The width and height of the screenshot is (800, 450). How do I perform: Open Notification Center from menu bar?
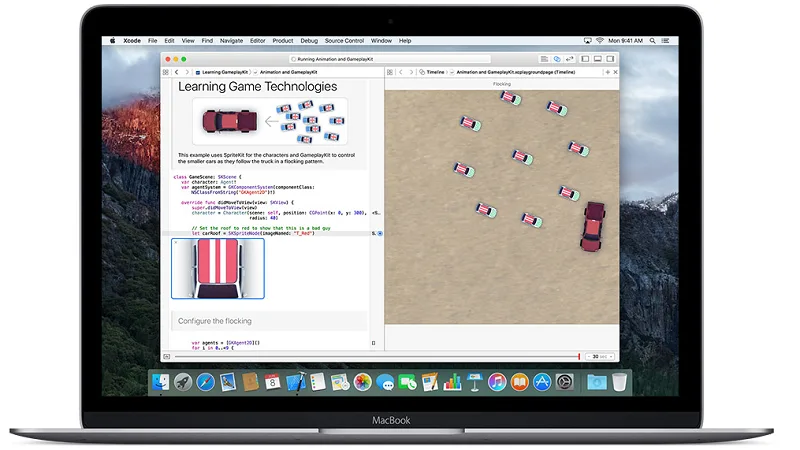pyautogui.click(x=665, y=40)
